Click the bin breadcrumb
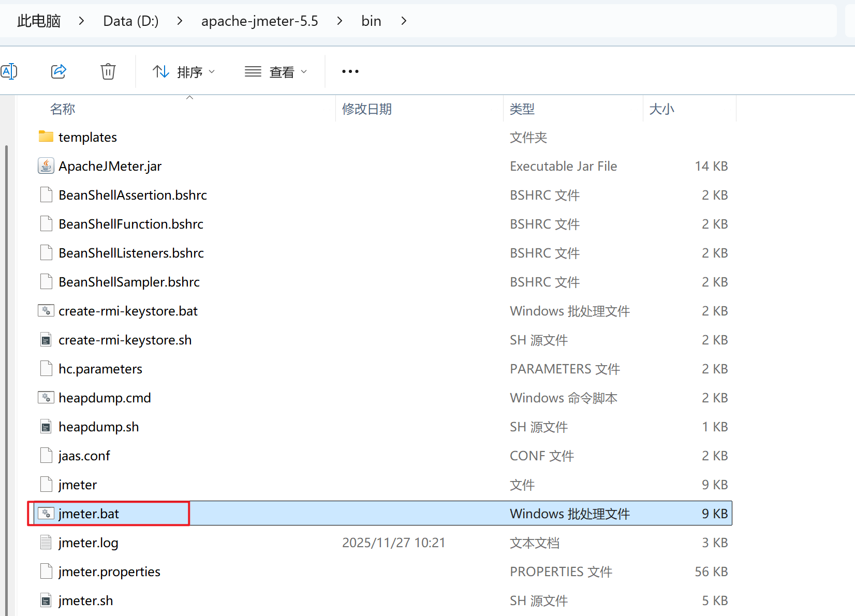 (371, 21)
